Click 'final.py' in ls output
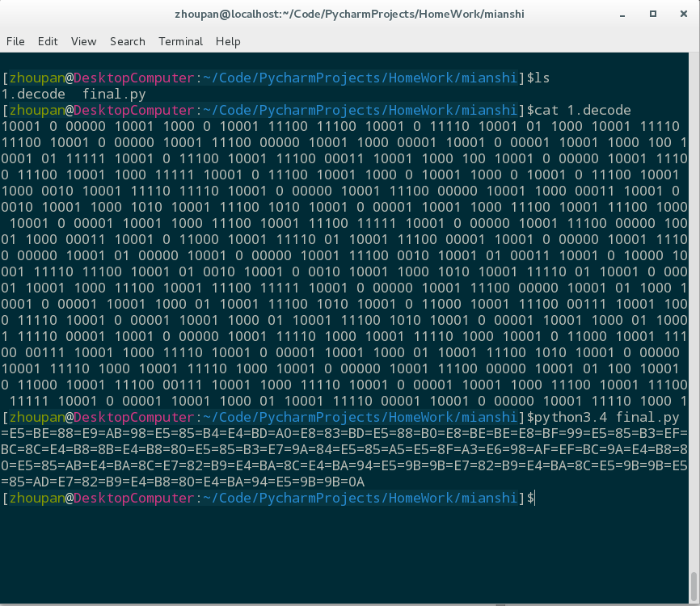Screen dimensions: 700x606 (114, 95)
